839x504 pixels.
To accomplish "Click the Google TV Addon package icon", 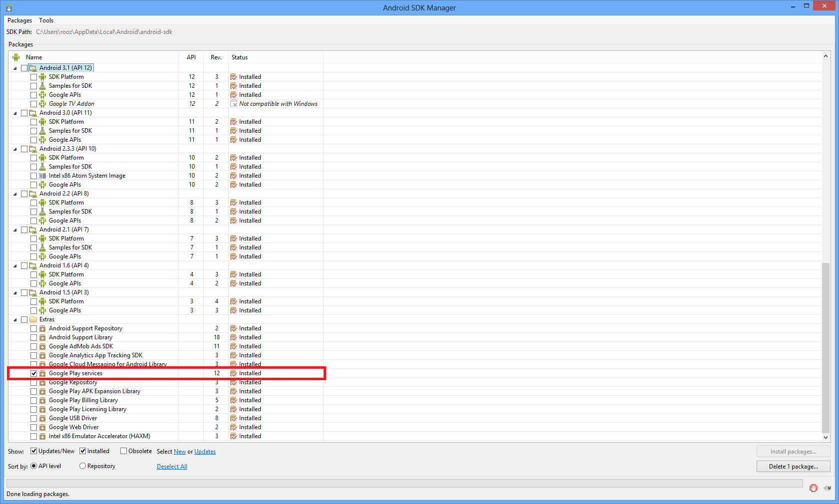I will [42, 104].
